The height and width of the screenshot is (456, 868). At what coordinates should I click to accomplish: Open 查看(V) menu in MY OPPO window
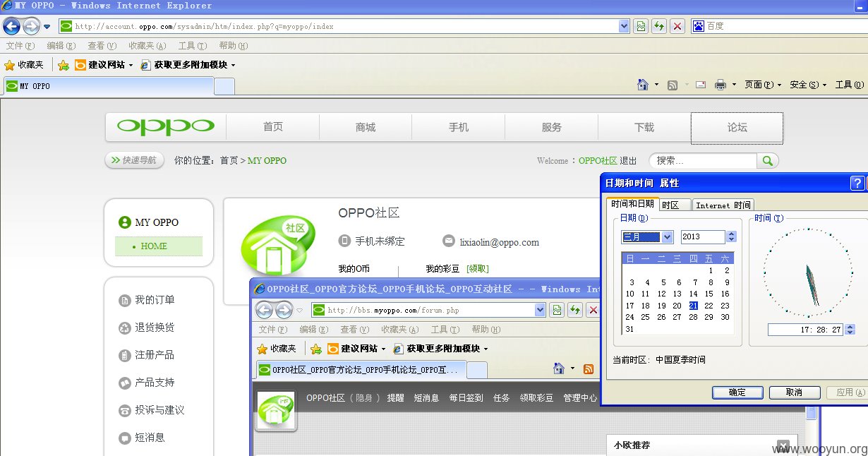[x=102, y=46]
